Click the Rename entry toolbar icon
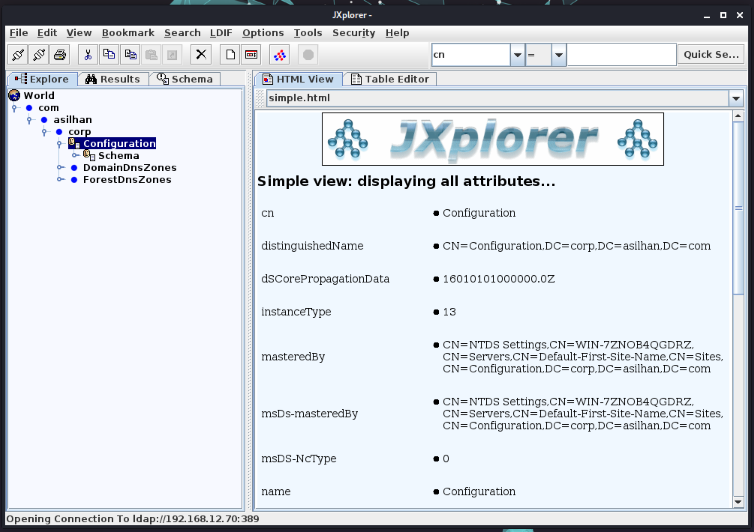 pyautogui.click(x=251, y=54)
